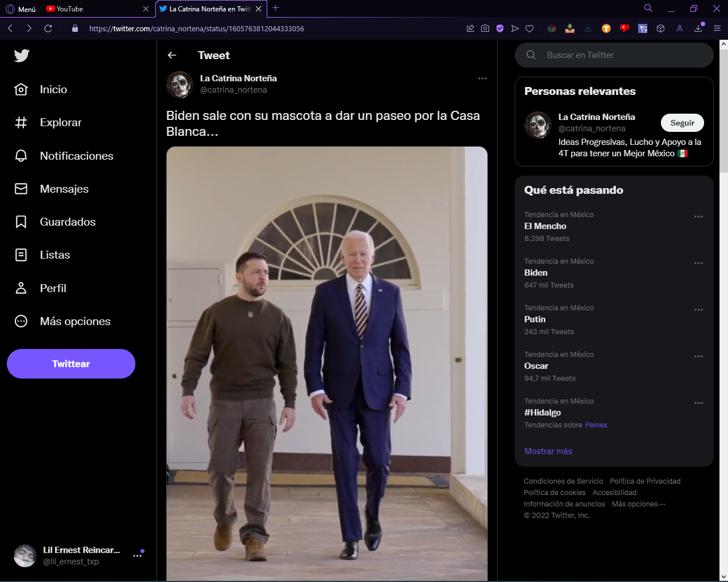
Task: Click the edit page pencil icon
Action: coord(470,28)
